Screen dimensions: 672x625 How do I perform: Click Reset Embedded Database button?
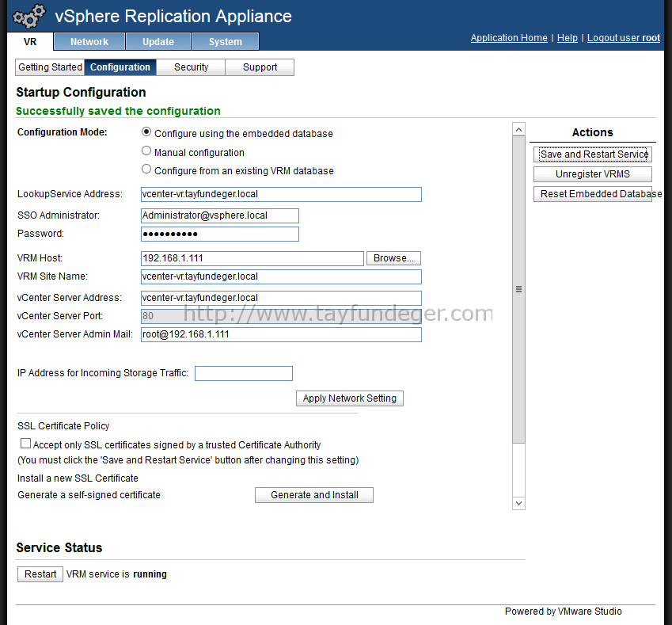click(x=593, y=194)
